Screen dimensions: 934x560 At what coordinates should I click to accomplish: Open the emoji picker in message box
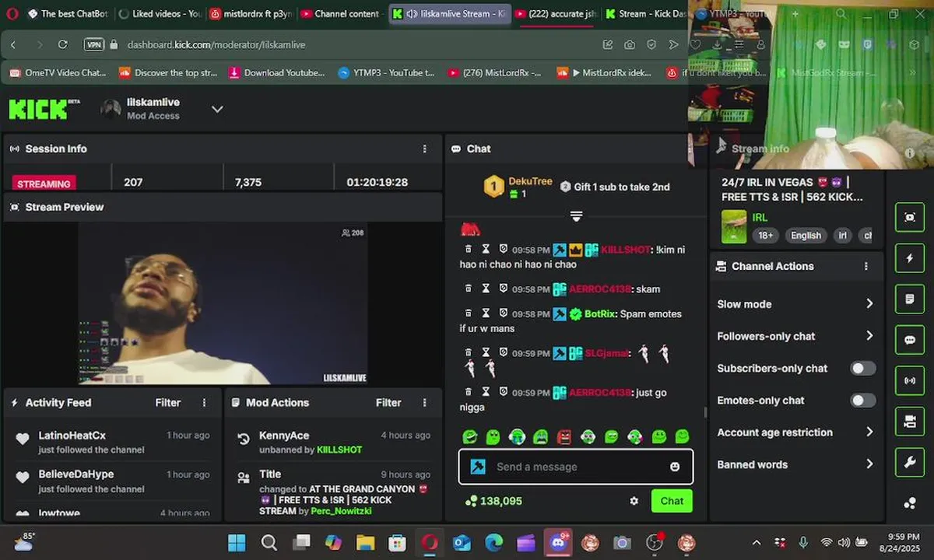[675, 467]
